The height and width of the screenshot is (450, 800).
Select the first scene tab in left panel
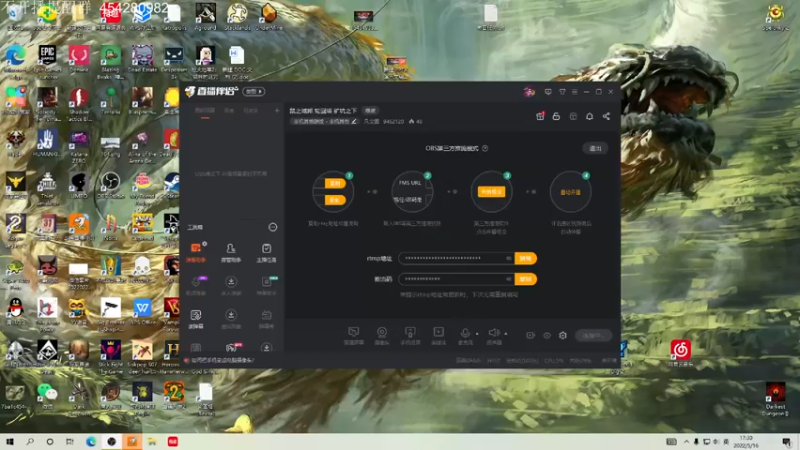205,110
